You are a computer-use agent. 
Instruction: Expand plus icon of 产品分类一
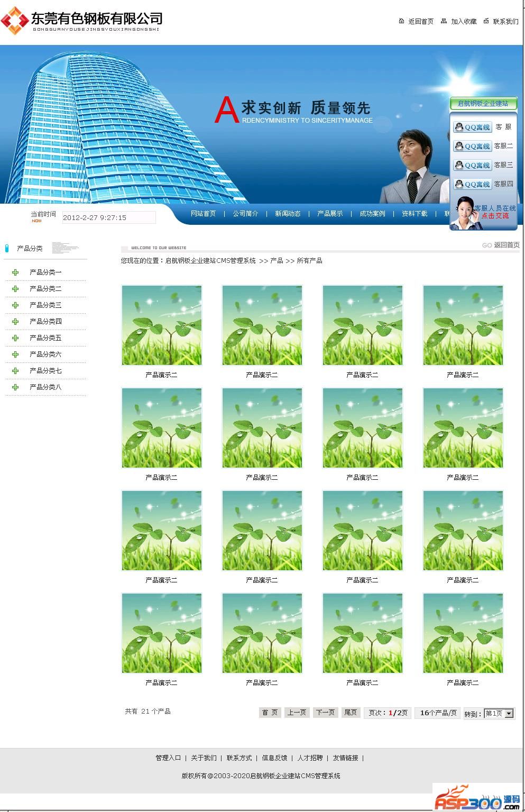15,272
